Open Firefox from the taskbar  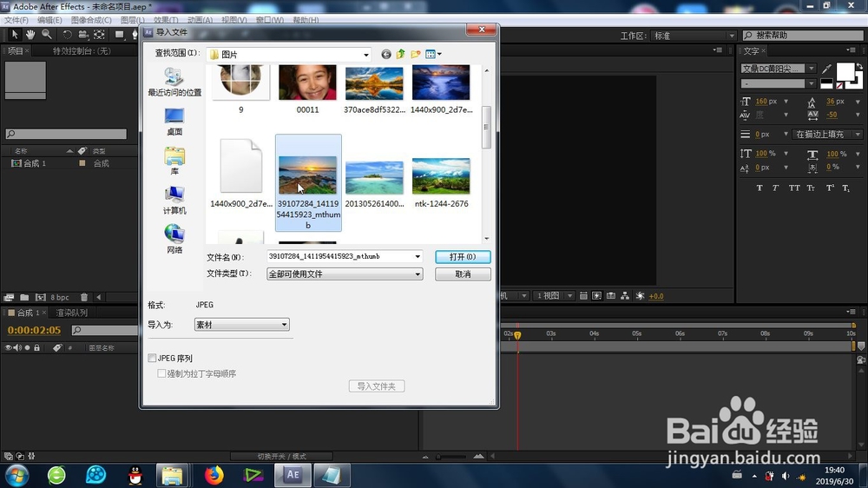tap(214, 475)
